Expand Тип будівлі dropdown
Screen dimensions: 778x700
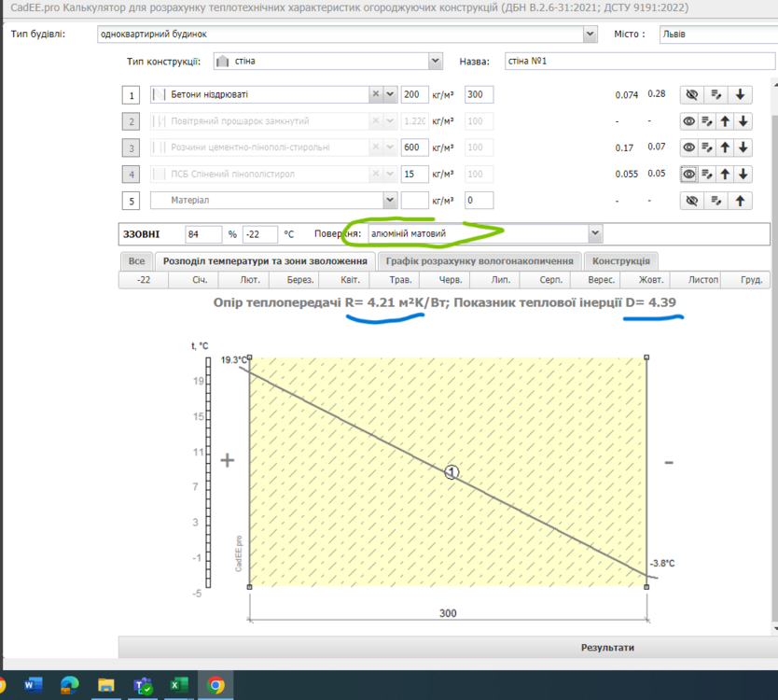[590, 35]
